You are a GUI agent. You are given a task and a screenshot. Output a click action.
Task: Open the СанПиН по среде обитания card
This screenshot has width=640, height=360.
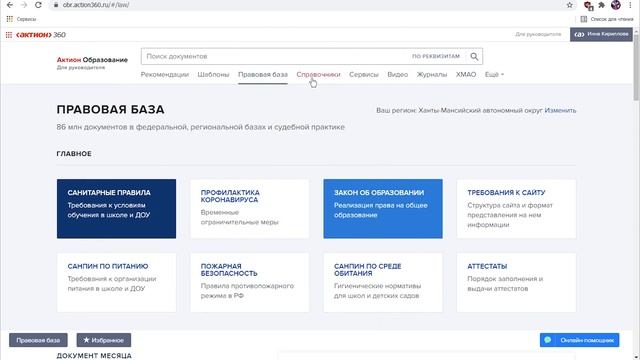coord(383,282)
